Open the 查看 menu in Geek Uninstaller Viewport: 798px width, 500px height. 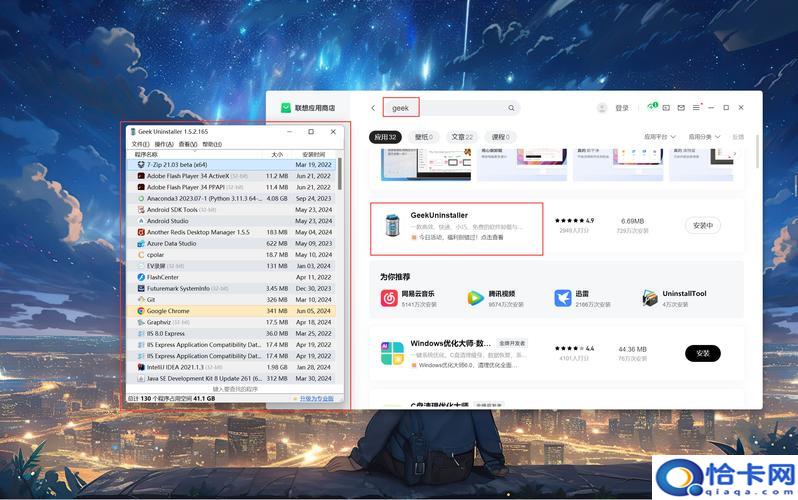click(188, 144)
